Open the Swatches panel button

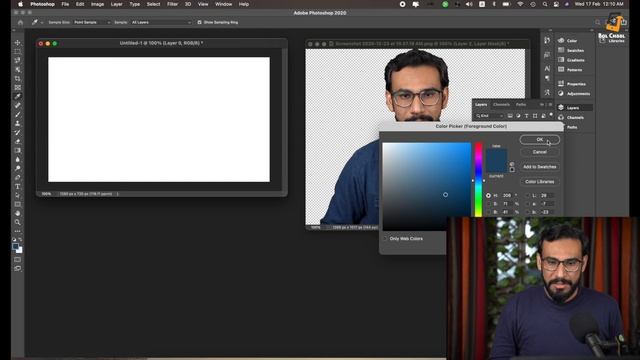571,50
